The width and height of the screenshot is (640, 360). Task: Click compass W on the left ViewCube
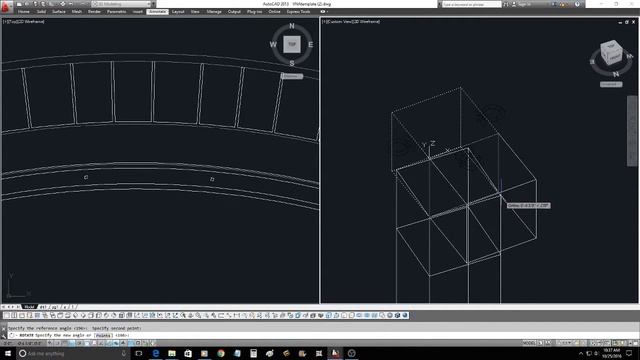273,44
